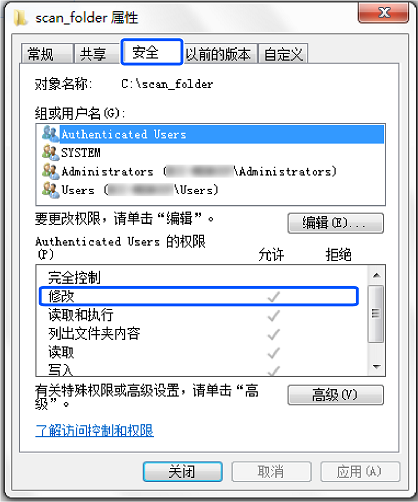Click the scan_folder folder icon in title bar
Image resolution: width=418 pixels, height=502 pixels.
(x=20, y=18)
